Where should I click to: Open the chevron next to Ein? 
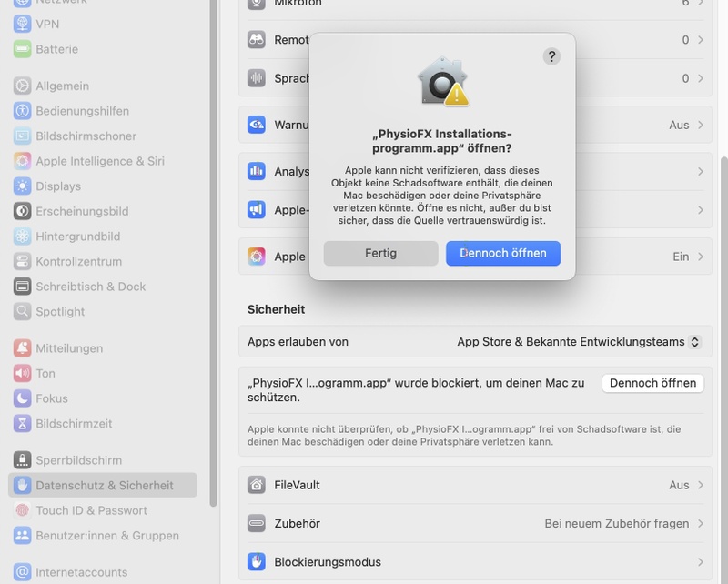701,257
